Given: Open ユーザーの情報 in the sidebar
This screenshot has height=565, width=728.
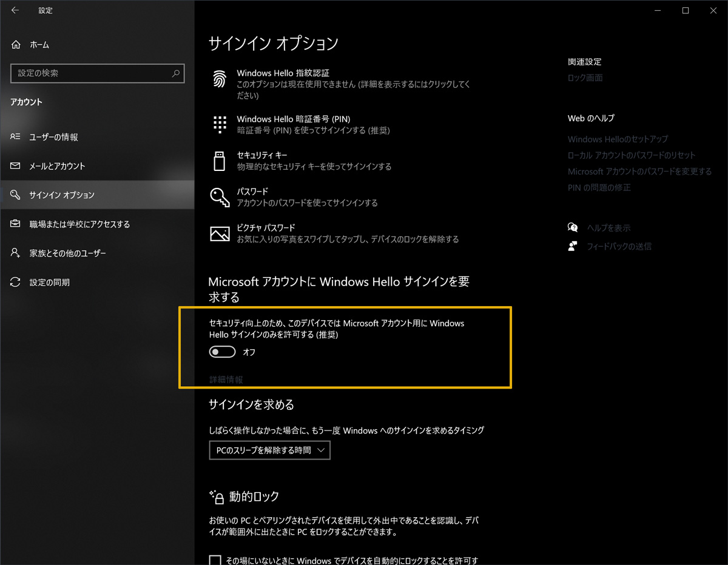Looking at the screenshot, I should coord(97,137).
